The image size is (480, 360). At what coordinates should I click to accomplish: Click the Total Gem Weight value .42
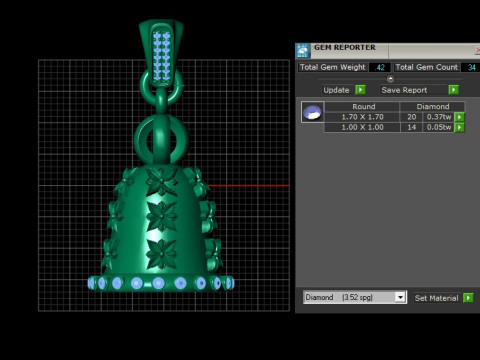(x=380, y=67)
